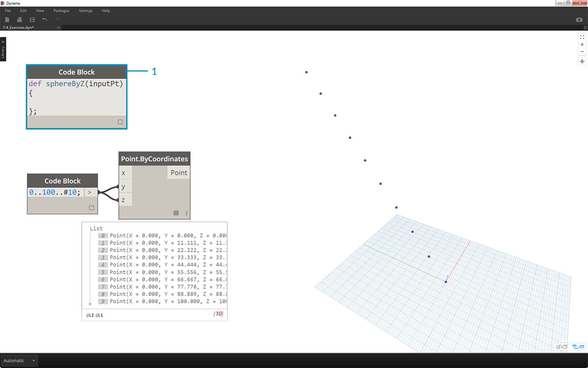
Task: Click the Point output port
Action: (178, 173)
